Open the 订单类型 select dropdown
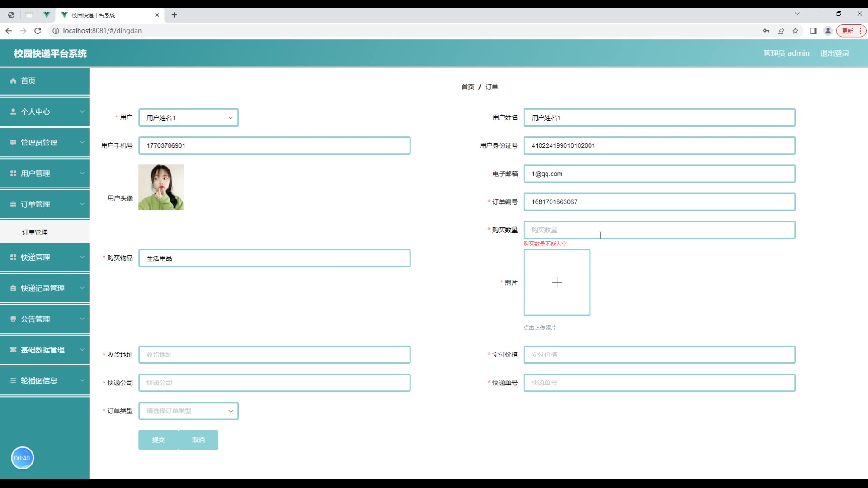868x488 pixels. [x=188, y=411]
